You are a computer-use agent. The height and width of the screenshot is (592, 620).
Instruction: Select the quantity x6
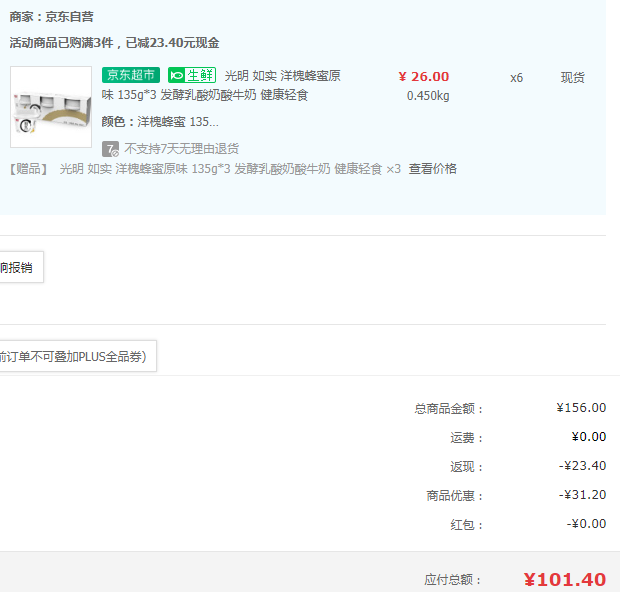click(x=516, y=78)
